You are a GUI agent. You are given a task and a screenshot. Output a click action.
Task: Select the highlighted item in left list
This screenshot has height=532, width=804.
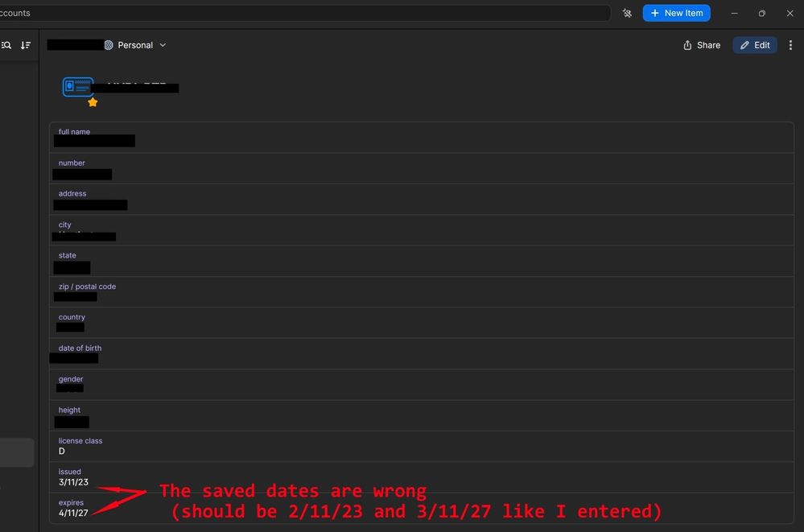(x=16, y=452)
